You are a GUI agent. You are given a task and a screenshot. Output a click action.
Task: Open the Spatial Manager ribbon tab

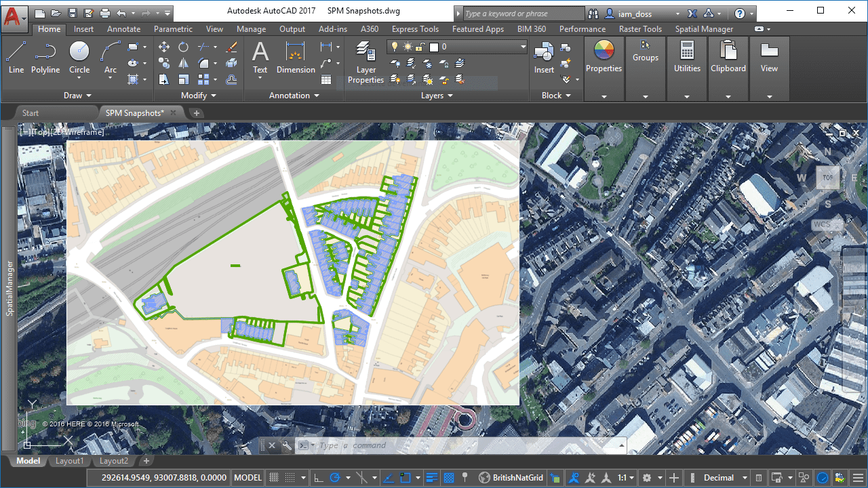[704, 29]
